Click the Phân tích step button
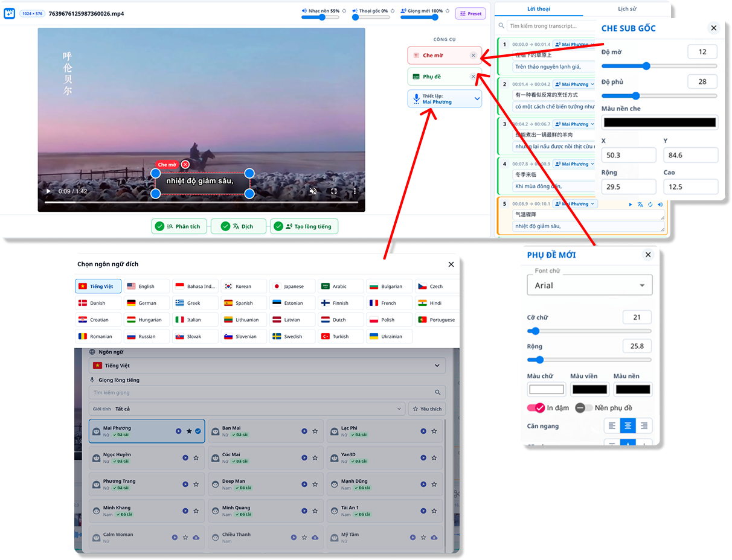The image size is (732, 560). pyautogui.click(x=179, y=226)
